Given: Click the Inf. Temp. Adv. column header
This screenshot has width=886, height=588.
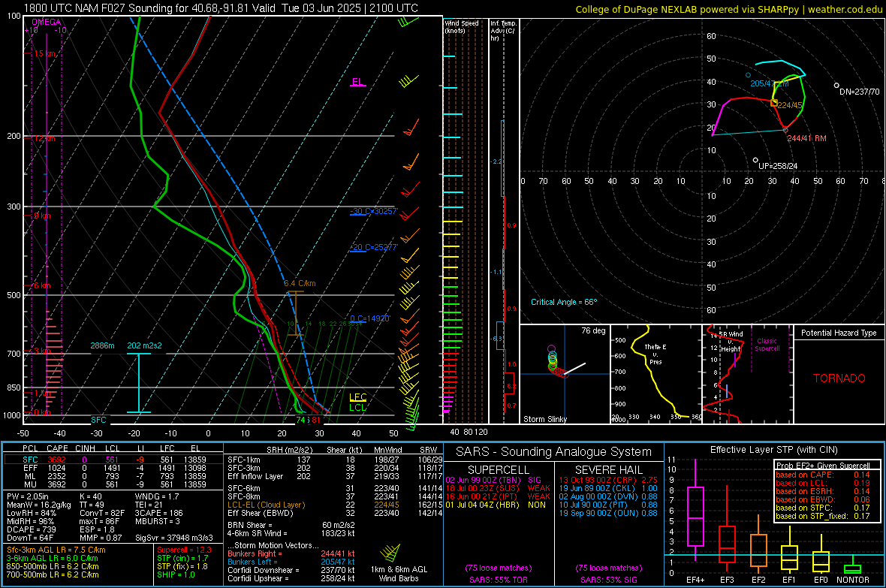Looking at the screenshot, I should pyautogui.click(x=503, y=31).
